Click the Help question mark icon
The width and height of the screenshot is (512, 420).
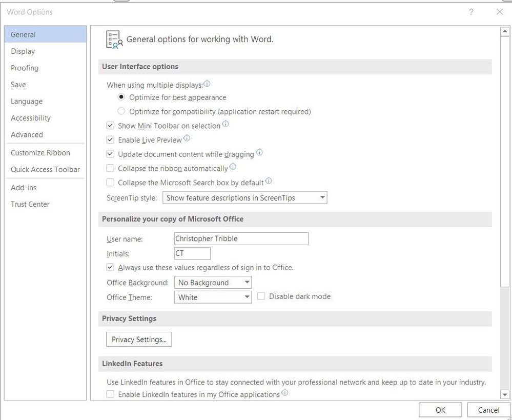[x=471, y=12]
